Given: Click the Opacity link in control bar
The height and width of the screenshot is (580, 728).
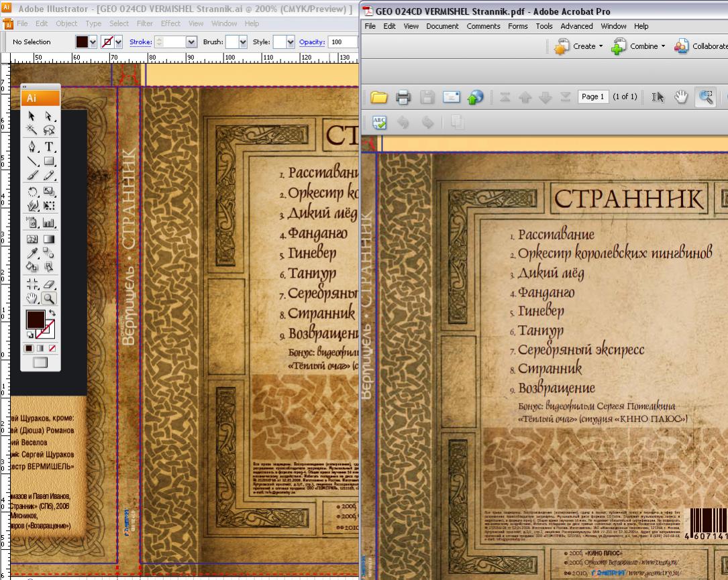Looking at the screenshot, I should 311,42.
